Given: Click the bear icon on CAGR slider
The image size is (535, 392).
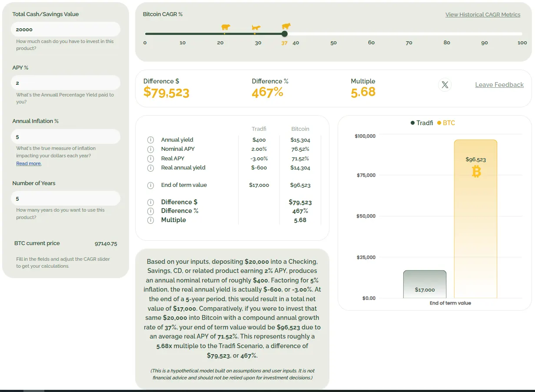Looking at the screenshot, I should pyautogui.click(x=226, y=27).
